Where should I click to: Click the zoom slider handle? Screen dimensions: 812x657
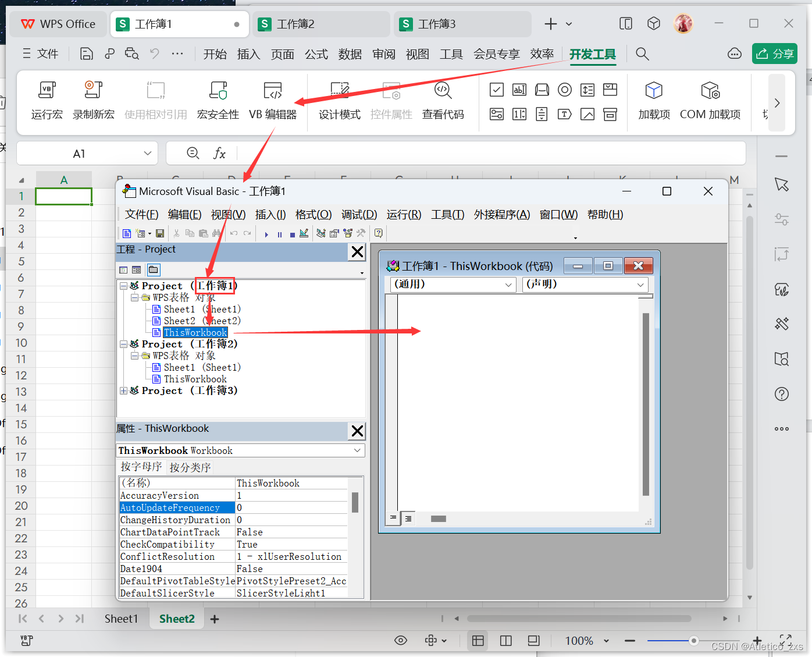pyautogui.click(x=693, y=641)
